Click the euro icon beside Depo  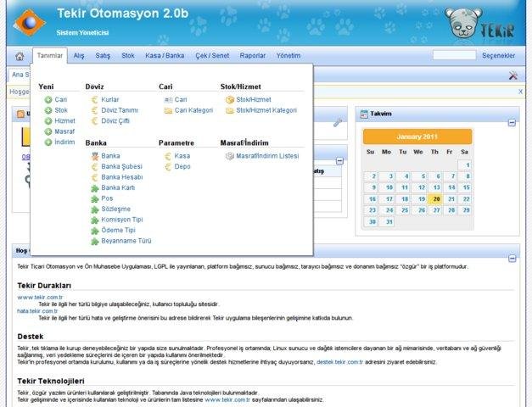(168, 166)
